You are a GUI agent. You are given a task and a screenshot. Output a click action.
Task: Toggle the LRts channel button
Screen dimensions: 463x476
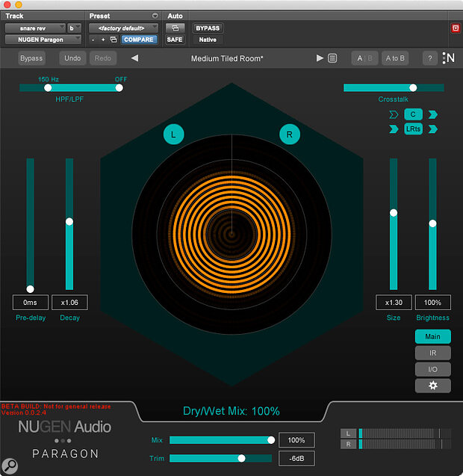[x=413, y=129]
